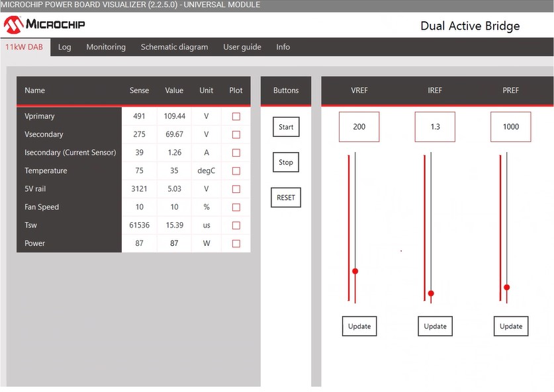The height and width of the screenshot is (392, 554).
Task: Check the Temperature plot checkbox
Action: coord(236,171)
